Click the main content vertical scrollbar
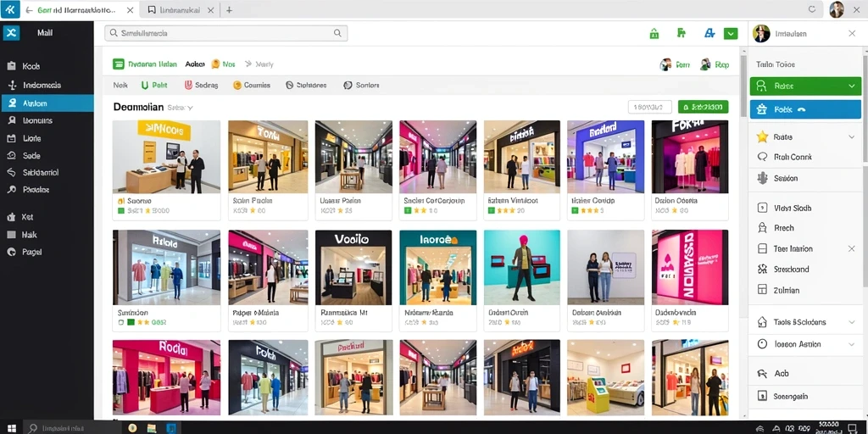The width and height of the screenshot is (868, 434). (x=743, y=86)
